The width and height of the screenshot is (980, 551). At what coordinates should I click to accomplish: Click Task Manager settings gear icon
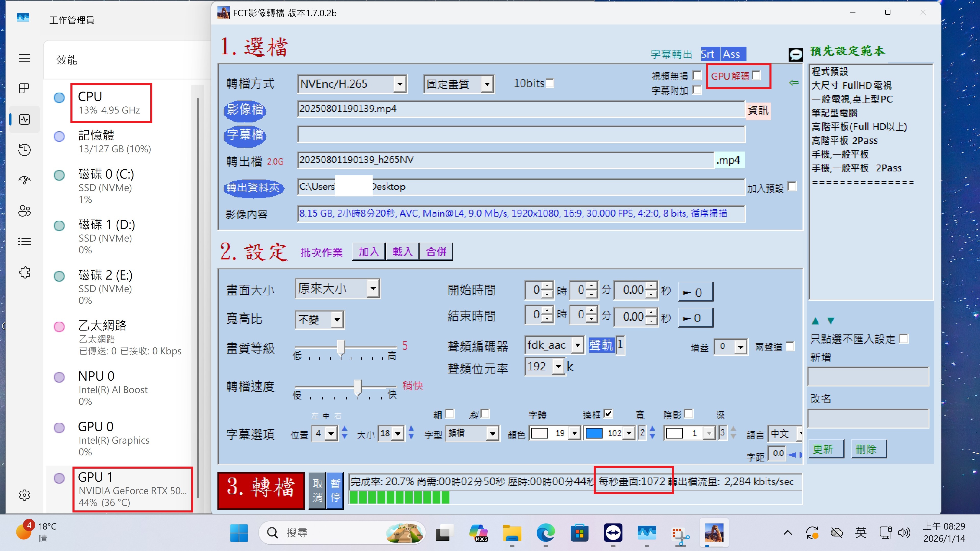click(x=24, y=495)
